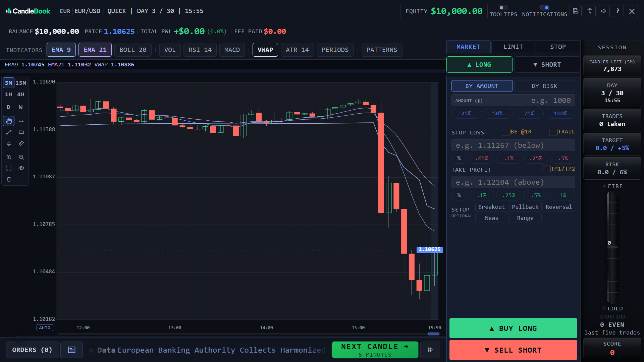
Task: Click the chart horizontal scrollbar thumb
Action: click(x=433, y=334)
